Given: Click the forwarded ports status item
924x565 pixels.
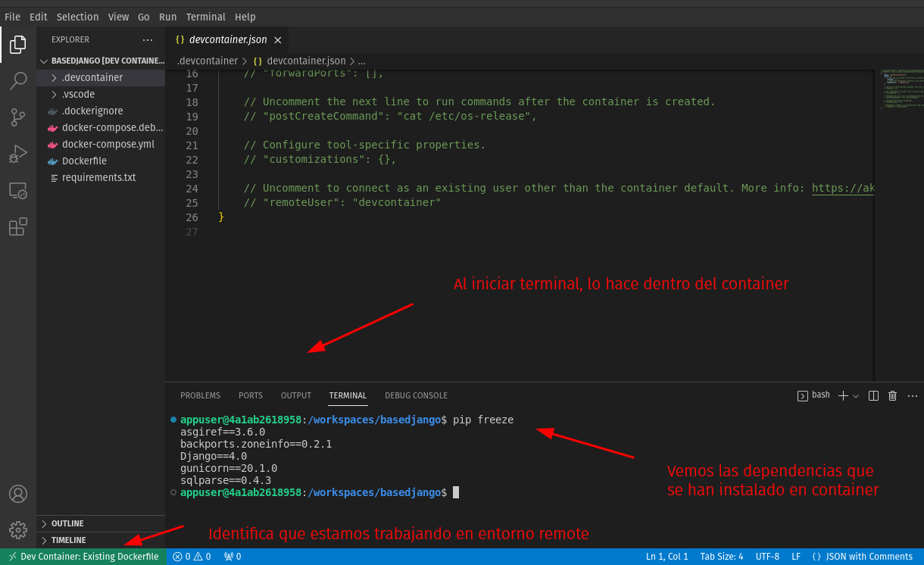Looking at the screenshot, I should pos(233,557).
